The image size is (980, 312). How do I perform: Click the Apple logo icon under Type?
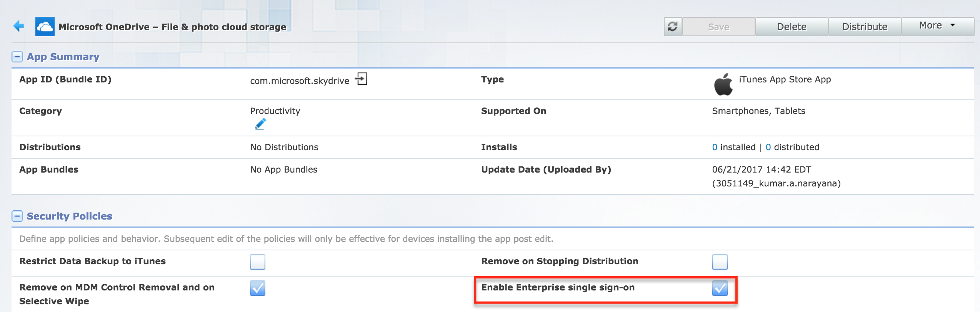[x=723, y=84]
